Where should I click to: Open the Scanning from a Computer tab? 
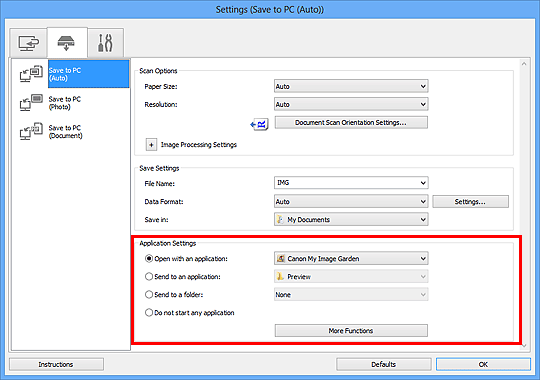click(28, 43)
